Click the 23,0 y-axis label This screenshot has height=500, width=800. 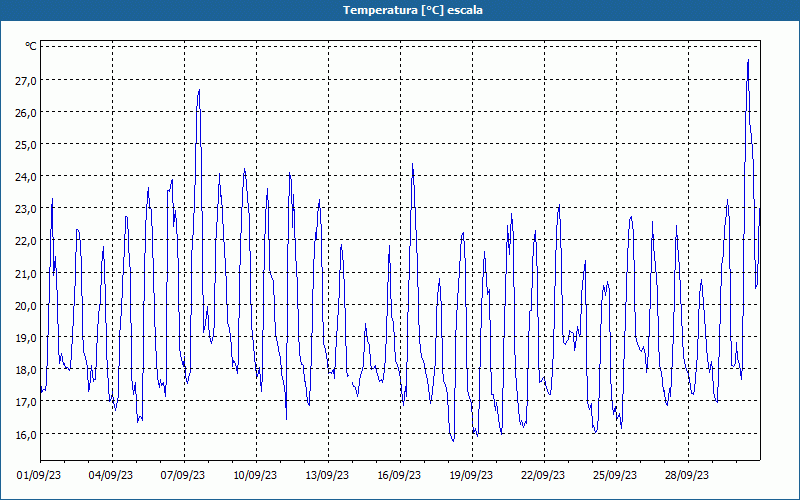[26, 209]
